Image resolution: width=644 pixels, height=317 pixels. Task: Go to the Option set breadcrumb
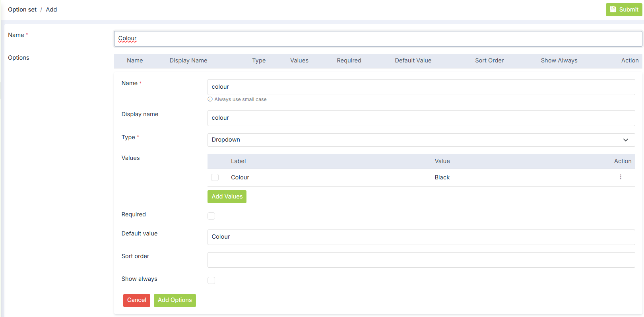coord(22,10)
